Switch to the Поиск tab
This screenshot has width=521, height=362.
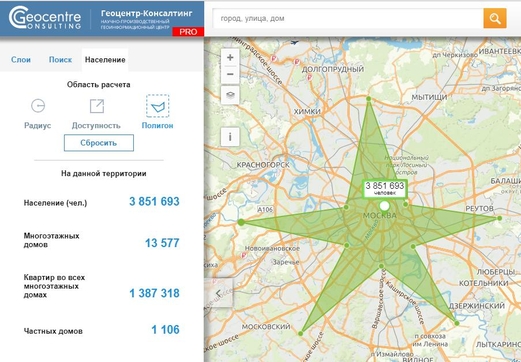(60, 60)
